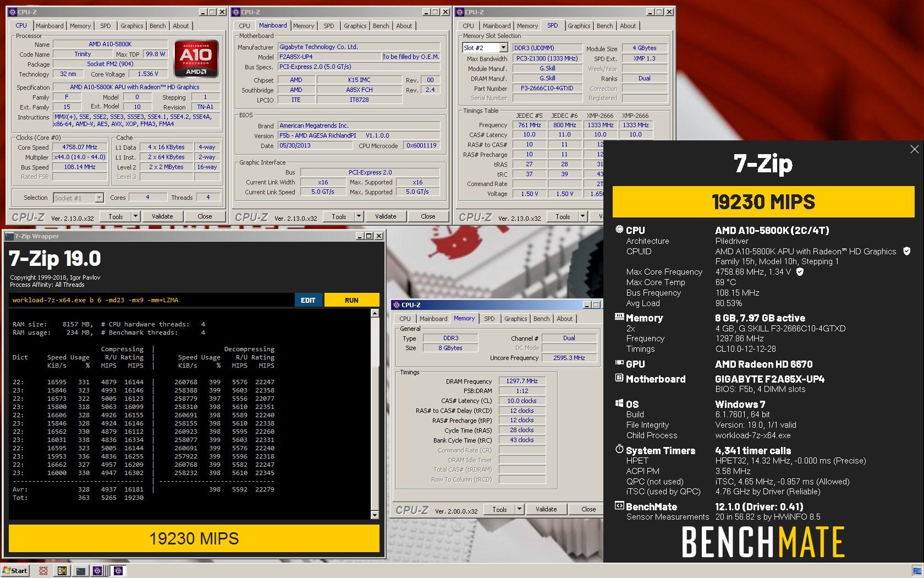Viewport: 924px width, 578px height.
Task: Click Validate in the CPU-Z CPU window
Action: tap(162, 216)
